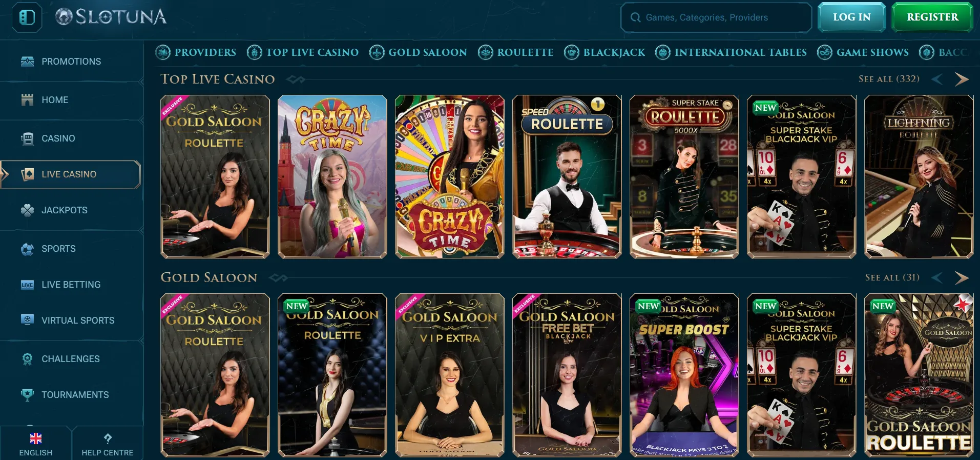Viewport: 980px width, 460px height.
Task: Click the Register button
Action: coord(932,17)
